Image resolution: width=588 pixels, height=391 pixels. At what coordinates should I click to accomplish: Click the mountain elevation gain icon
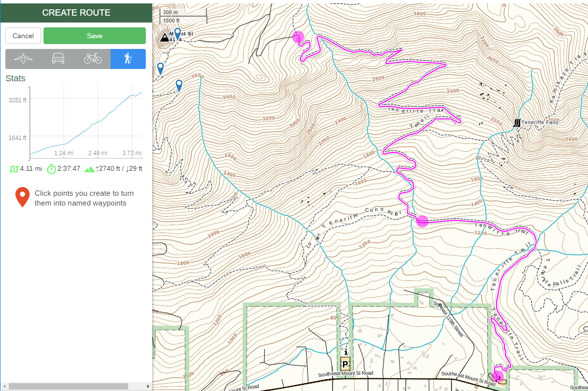click(x=90, y=169)
